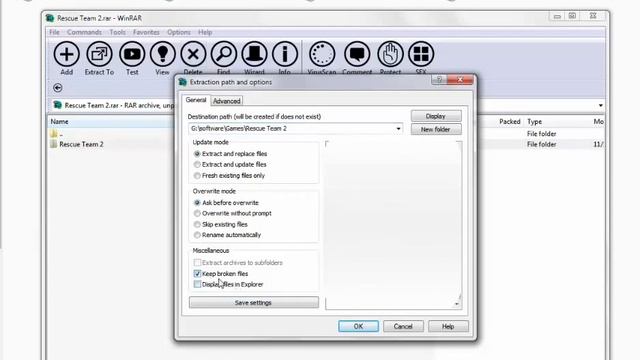
Task: Sort by the Type column header
Action: tap(534, 122)
